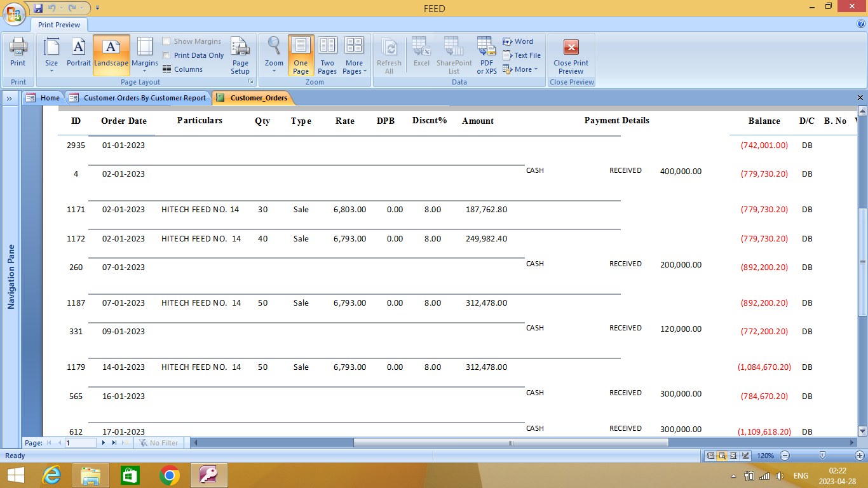Click the Access taskbar icon
This screenshot has height=488, width=868.
point(208,475)
